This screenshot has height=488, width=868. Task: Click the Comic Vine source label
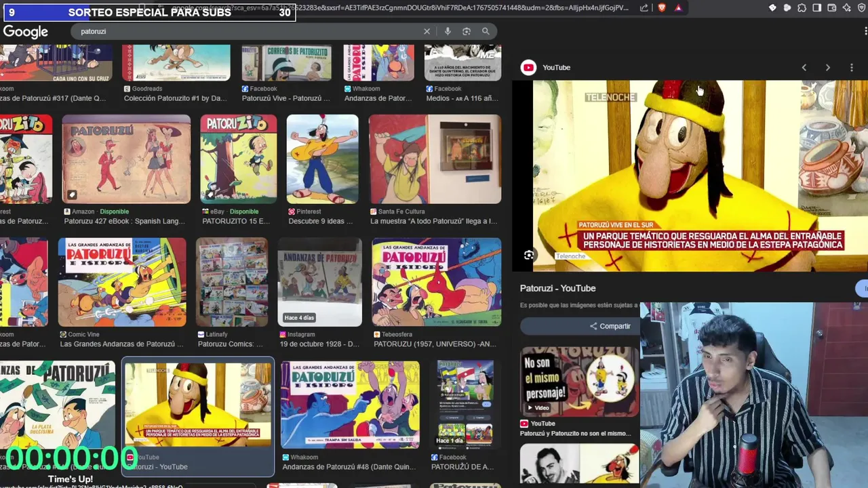point(85,334)
